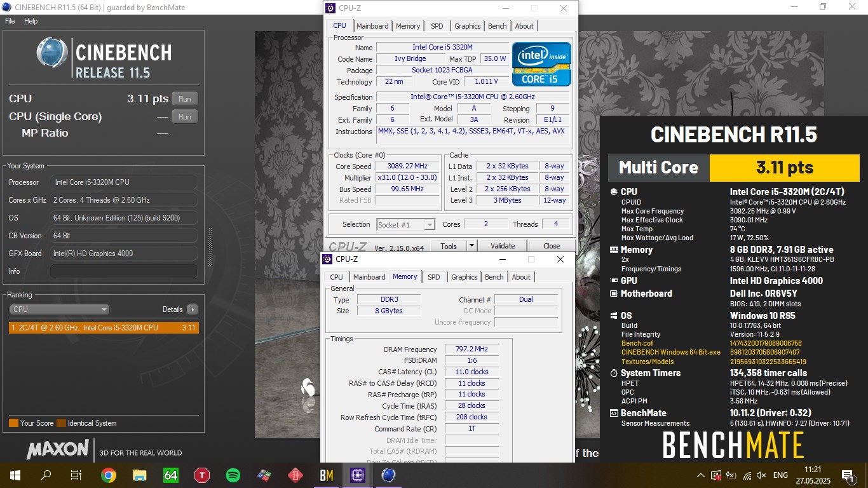The width and height of the screenshot is (868, 488).
Task: Click the CPU-Z title bar icon of the Processor window
Action: point(330,8)
